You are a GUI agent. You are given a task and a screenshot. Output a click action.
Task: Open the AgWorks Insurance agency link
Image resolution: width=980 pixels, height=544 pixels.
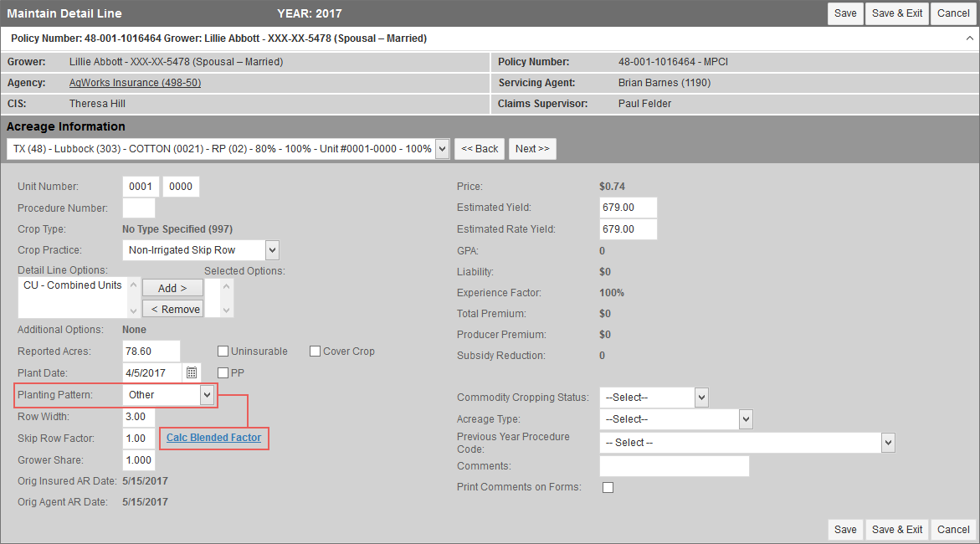click(135, 83)
